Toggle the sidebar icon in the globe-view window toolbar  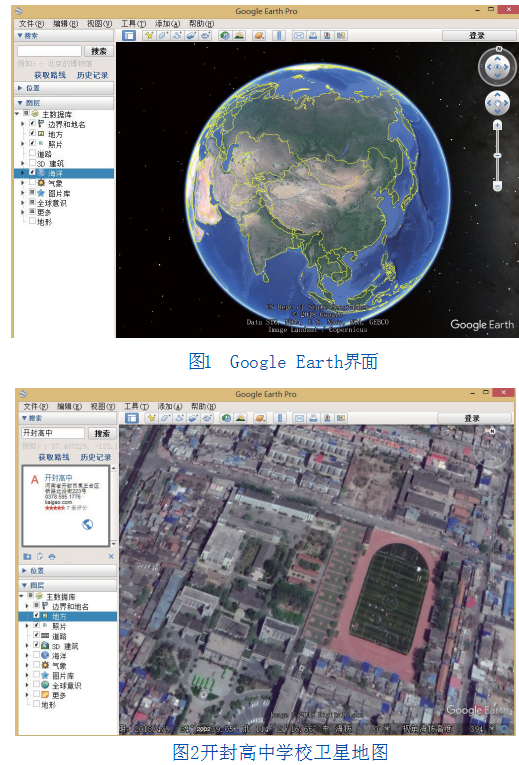point(129,35)
